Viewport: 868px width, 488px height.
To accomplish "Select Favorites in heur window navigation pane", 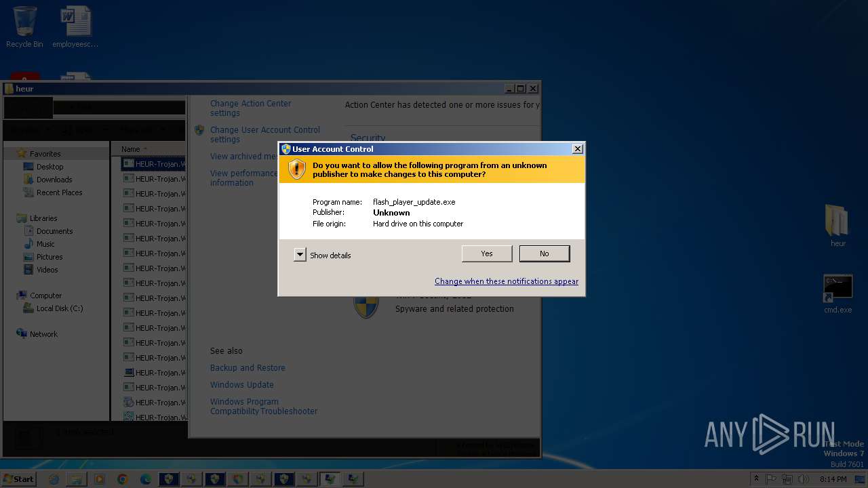I will (45, 154).
